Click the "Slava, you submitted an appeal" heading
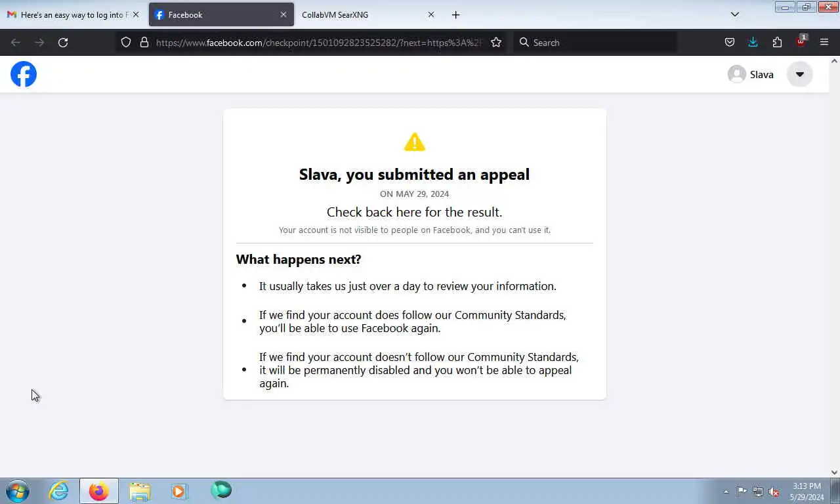Screen dimensions: 840x504 (x=414, y=175)
